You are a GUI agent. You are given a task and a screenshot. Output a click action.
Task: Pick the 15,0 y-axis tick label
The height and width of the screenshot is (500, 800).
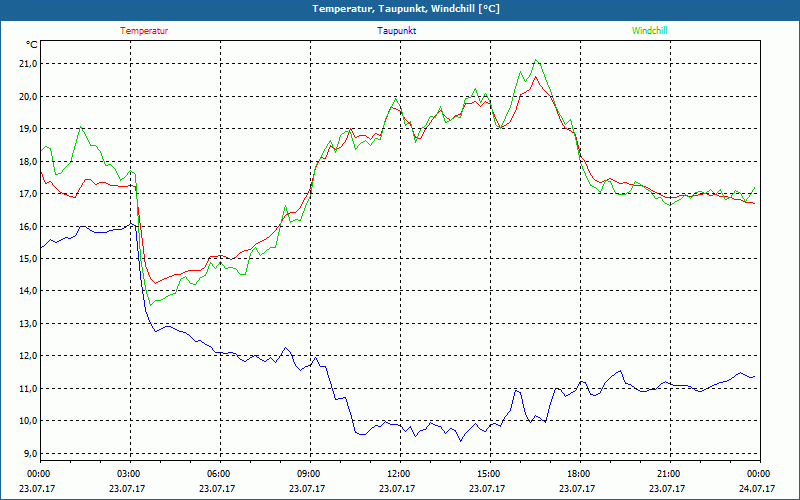pyautogui.click(x=27, y=259)
